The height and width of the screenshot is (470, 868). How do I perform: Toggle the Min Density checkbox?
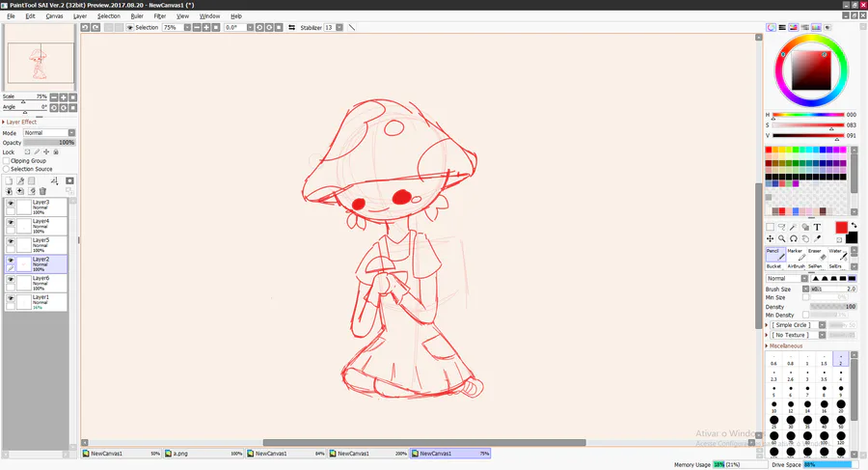(805, 315)
